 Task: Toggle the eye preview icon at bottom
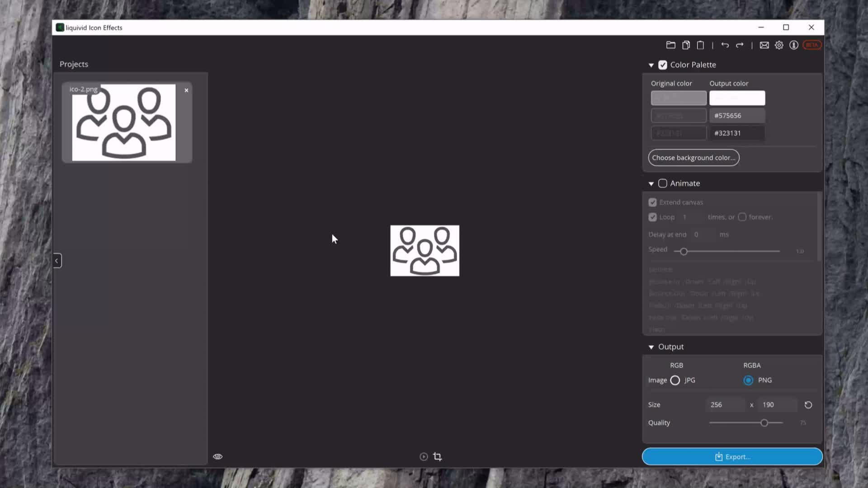tap(217, 457)
